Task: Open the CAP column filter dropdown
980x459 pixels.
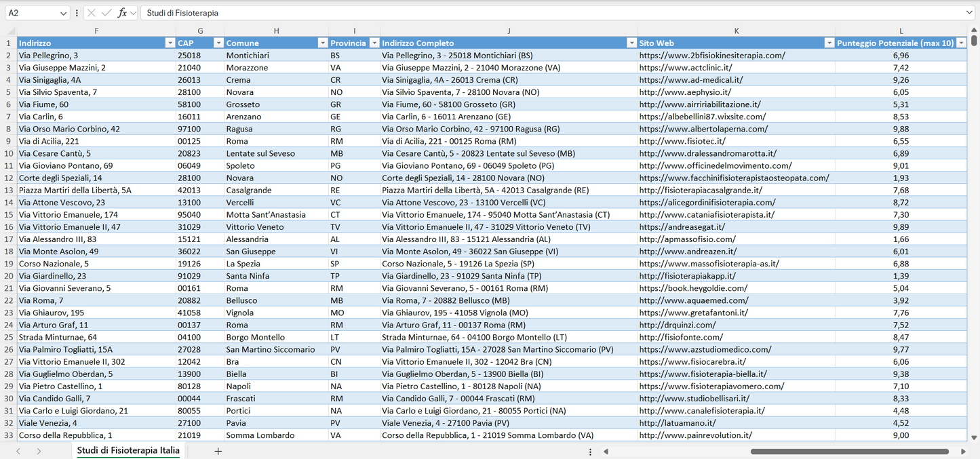Action: (x=218, y=42)
